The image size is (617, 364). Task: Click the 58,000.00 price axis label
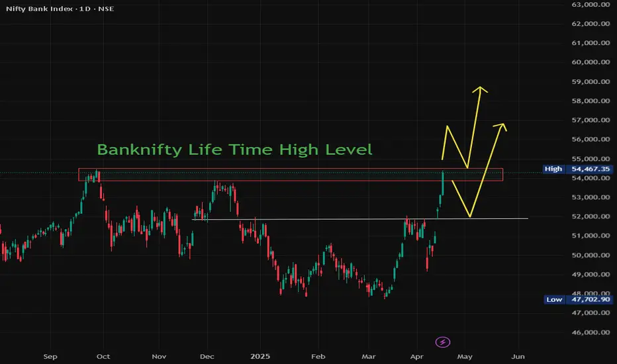pos(591,101)
